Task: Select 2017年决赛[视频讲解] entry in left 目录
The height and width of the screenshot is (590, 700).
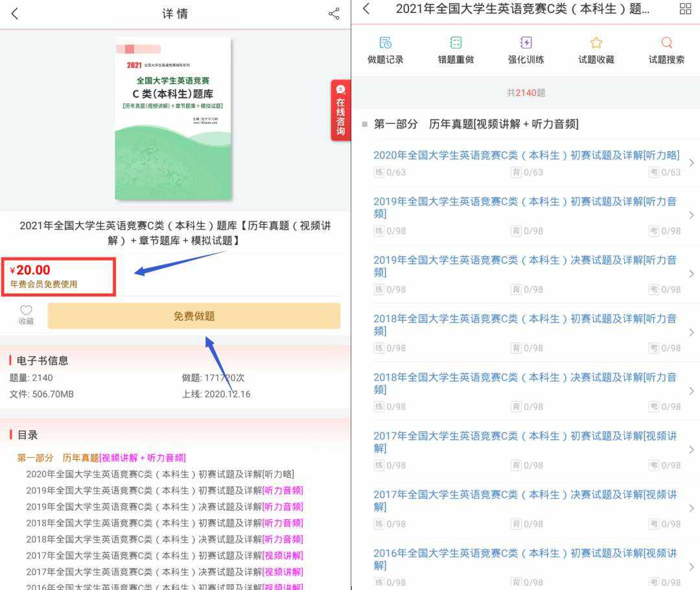Action: tap(164, 572)
